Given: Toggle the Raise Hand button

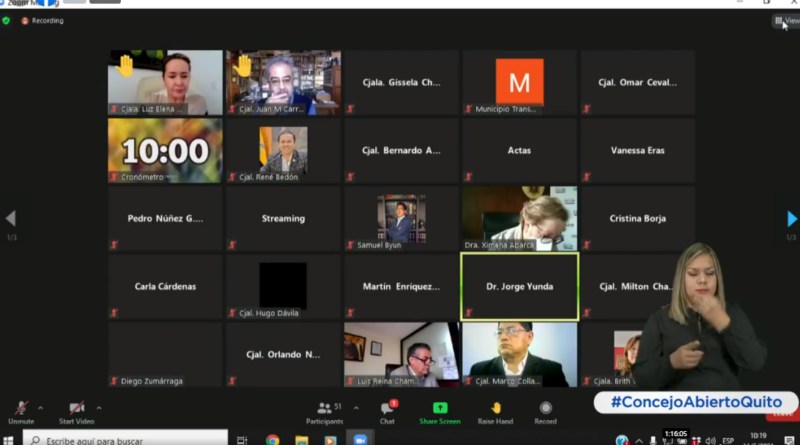Looking at the screenshot, I should coord(496,408).
